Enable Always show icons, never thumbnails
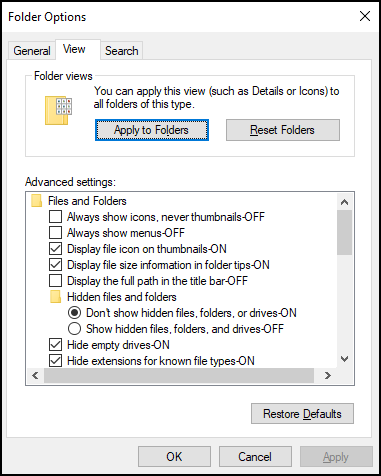The width and height of the screenshot is (381, 476). pos(55,217)
